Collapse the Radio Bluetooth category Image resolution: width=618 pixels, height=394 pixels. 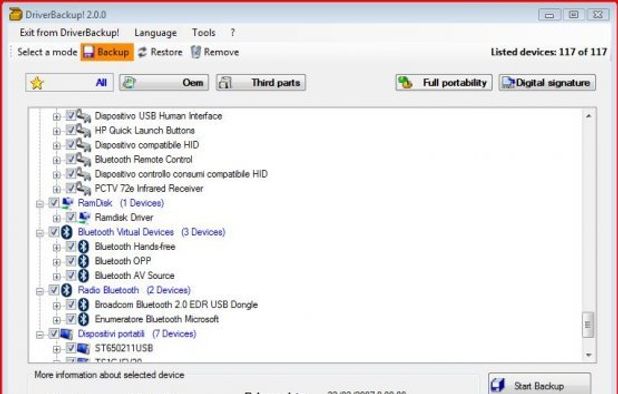[x=40, y=292]
